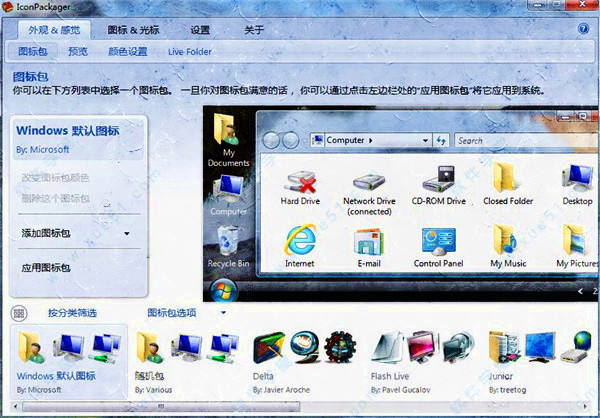The image size is (600, 418).
Task: Click previous page arrow in preview
Action: click(580, 291)
